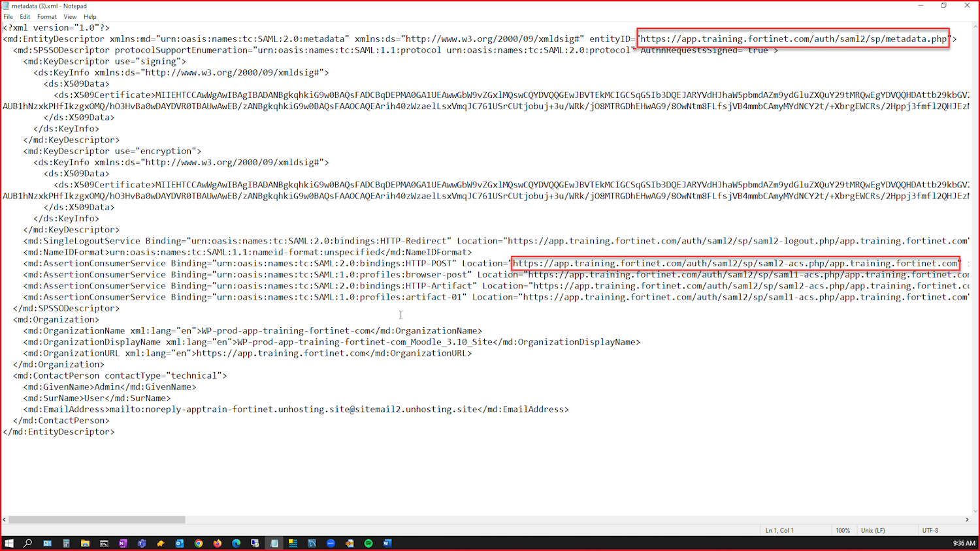Open Microsoft Edge browser
This screenshot has width=980, height=551.
[237, 543]
